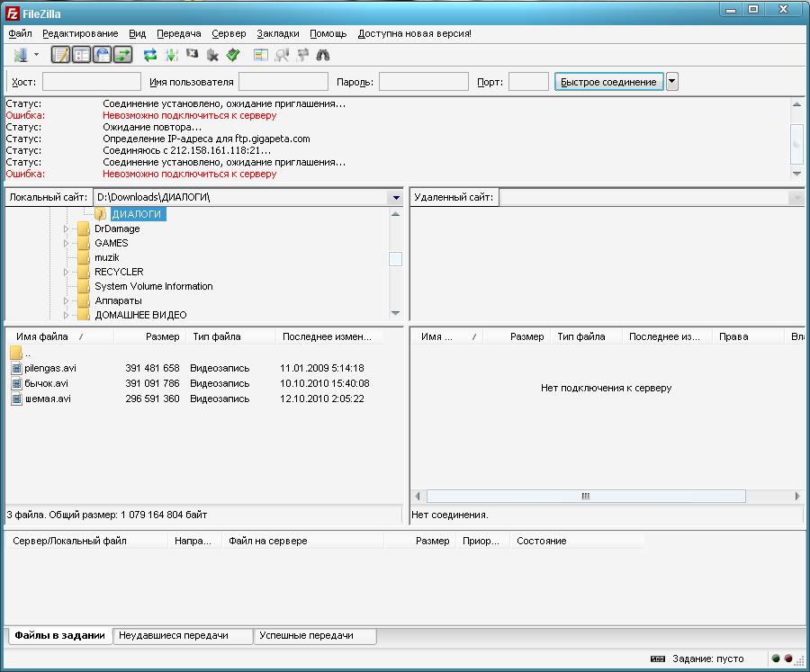This screenshot has height=672, width=810.
Task: Open the quick connect history dropdown arrow
Action: click(x=672, y=82)
